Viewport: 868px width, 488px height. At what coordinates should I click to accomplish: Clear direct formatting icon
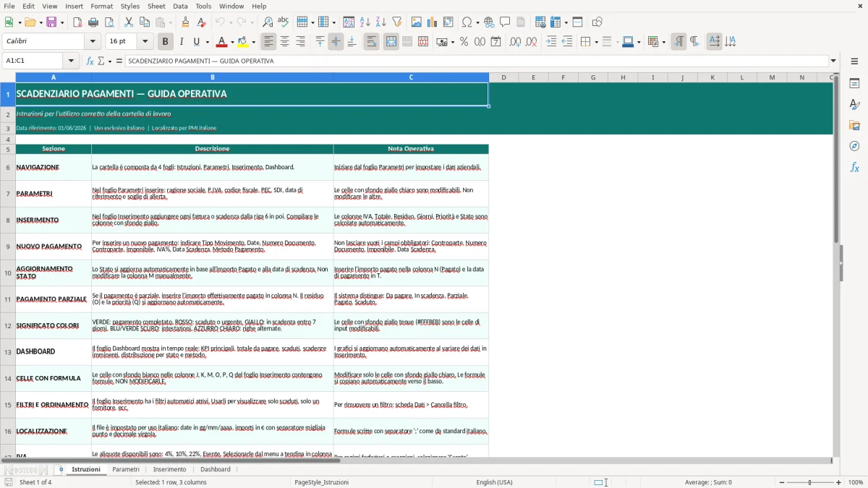[x=202, y=22]
